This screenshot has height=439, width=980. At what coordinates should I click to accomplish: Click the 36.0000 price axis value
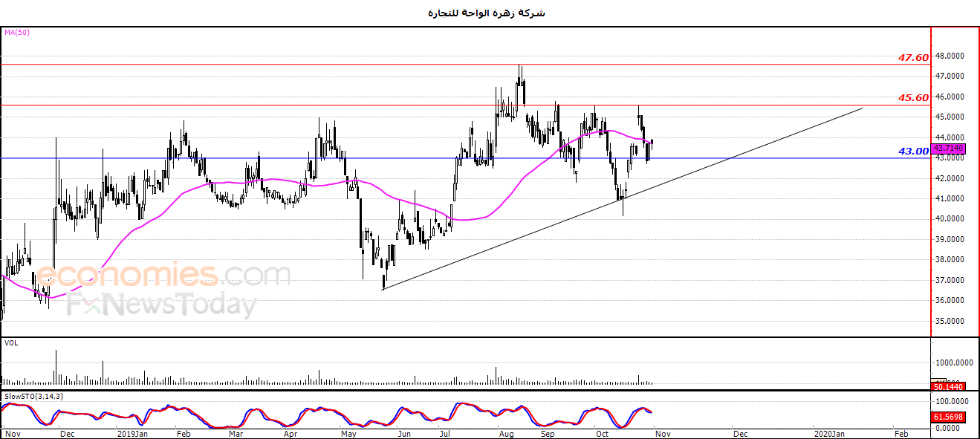950,301
